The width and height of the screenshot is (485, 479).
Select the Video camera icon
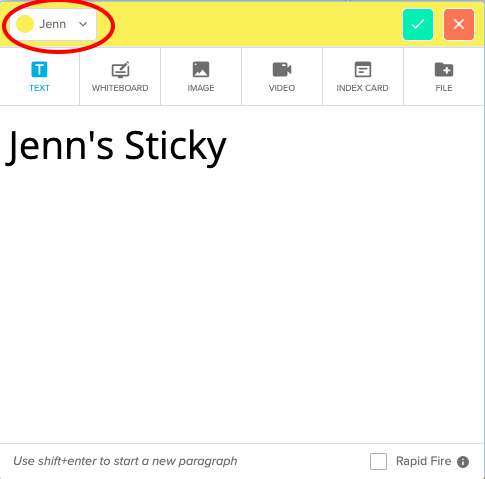(282, 69)
